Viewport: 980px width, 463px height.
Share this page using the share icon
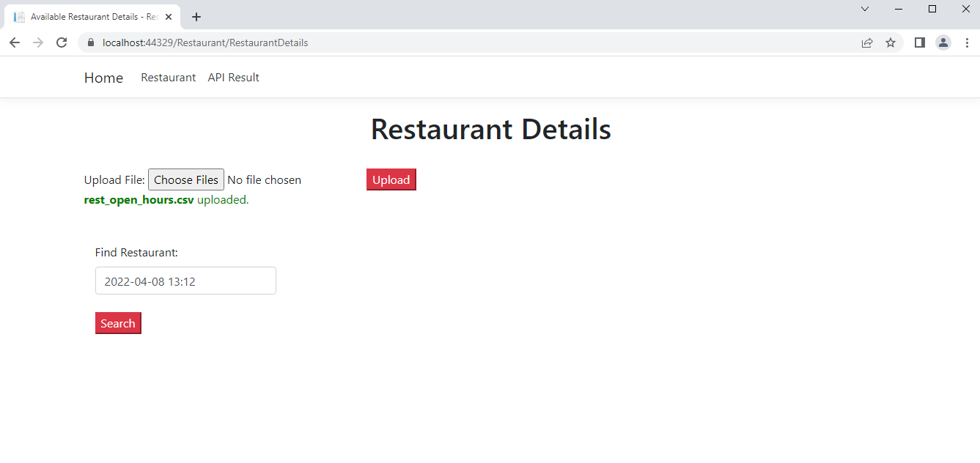867,42
